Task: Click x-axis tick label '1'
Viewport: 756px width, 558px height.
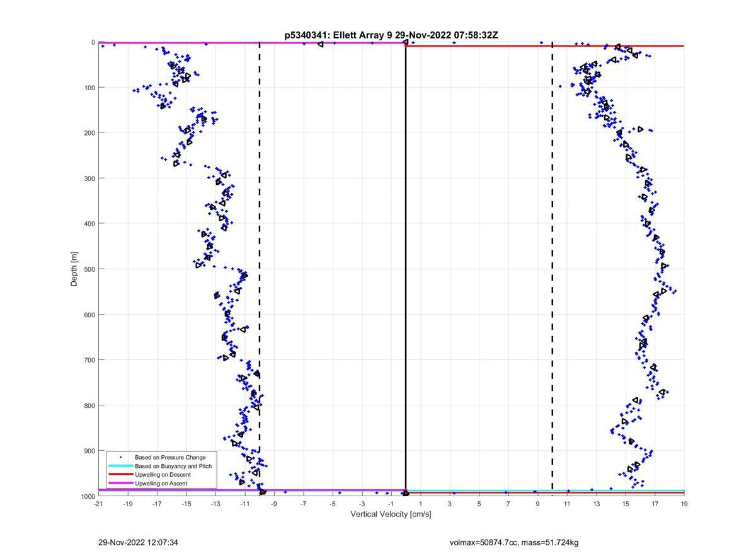Action: tap(421, 504)
